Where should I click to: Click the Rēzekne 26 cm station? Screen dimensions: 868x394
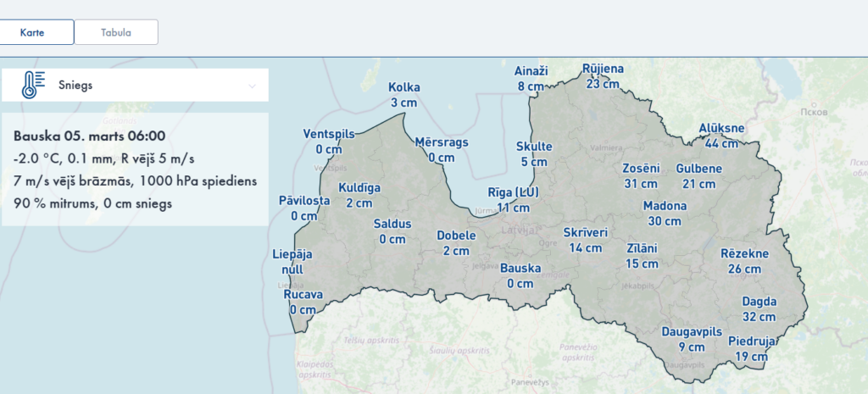[x=744, y=262]
